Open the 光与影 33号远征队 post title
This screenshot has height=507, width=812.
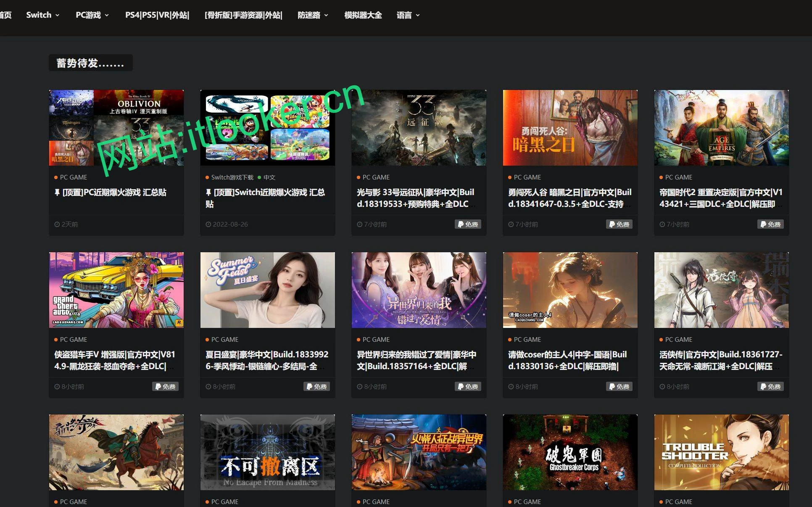(x=415, y=198)
